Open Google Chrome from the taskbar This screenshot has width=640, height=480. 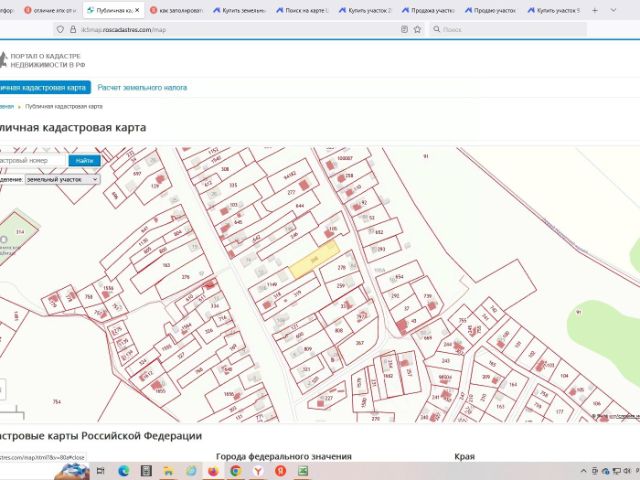[x=236, y=471]
